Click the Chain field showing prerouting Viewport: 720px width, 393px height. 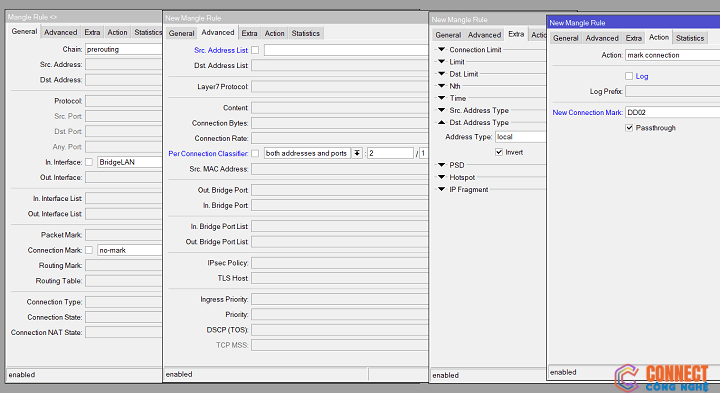click(x=124, y=49)
